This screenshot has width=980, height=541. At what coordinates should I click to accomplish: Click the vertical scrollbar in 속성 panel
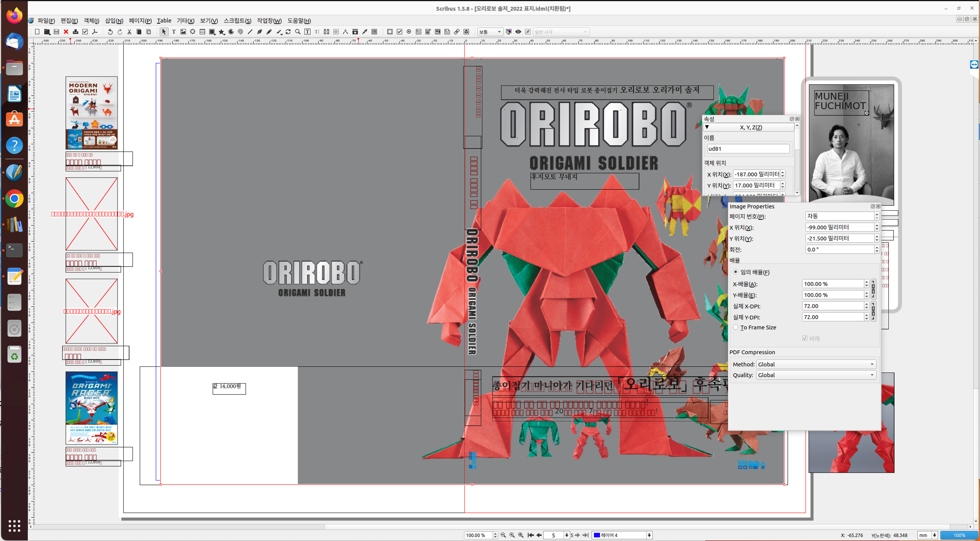[797, 159]
